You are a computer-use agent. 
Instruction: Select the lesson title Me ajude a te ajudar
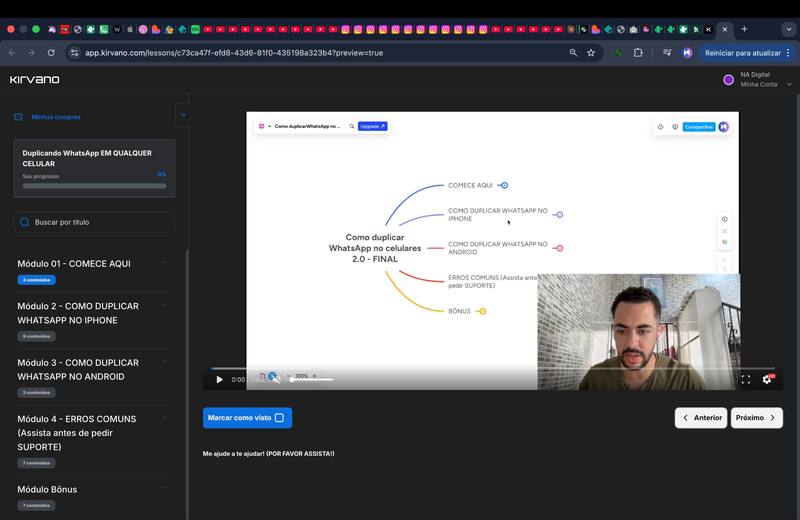tap(268, 453)
